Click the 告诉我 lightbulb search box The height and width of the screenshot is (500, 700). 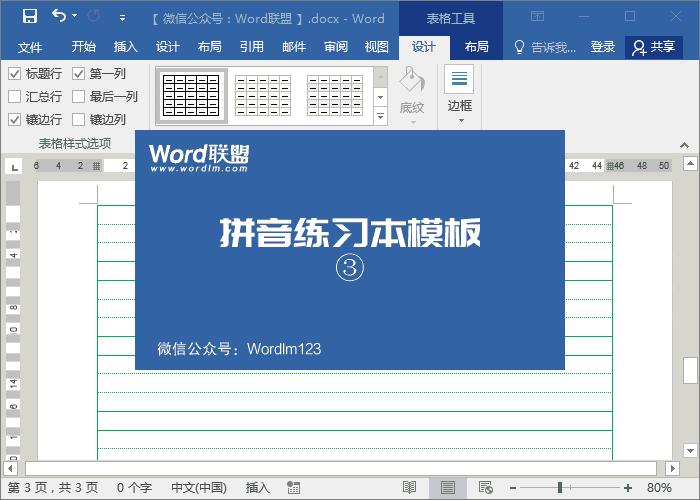click(x=545, y=47)
